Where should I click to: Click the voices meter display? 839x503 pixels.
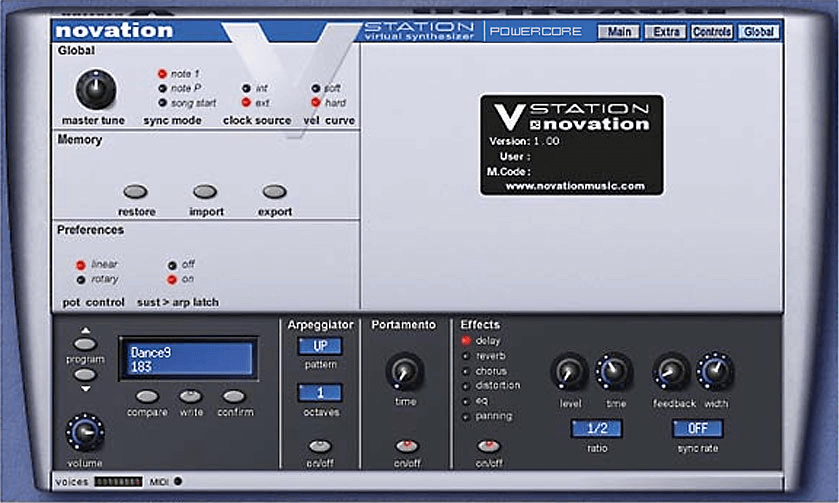pos(118,482)
